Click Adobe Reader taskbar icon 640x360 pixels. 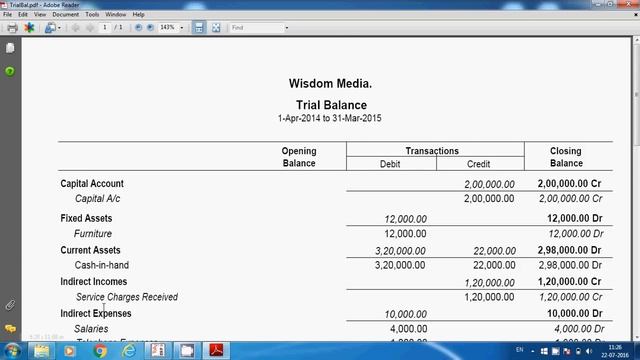coord(216,351)
